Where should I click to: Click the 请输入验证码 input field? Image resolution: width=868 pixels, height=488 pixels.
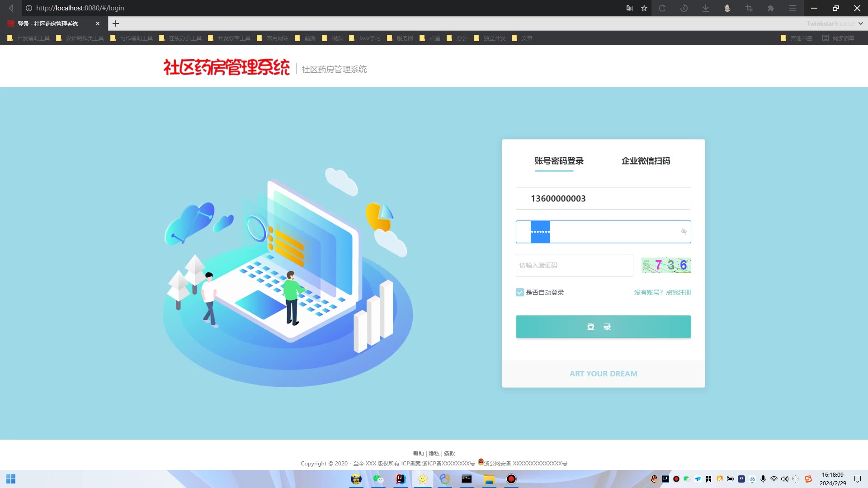point(574,265)
